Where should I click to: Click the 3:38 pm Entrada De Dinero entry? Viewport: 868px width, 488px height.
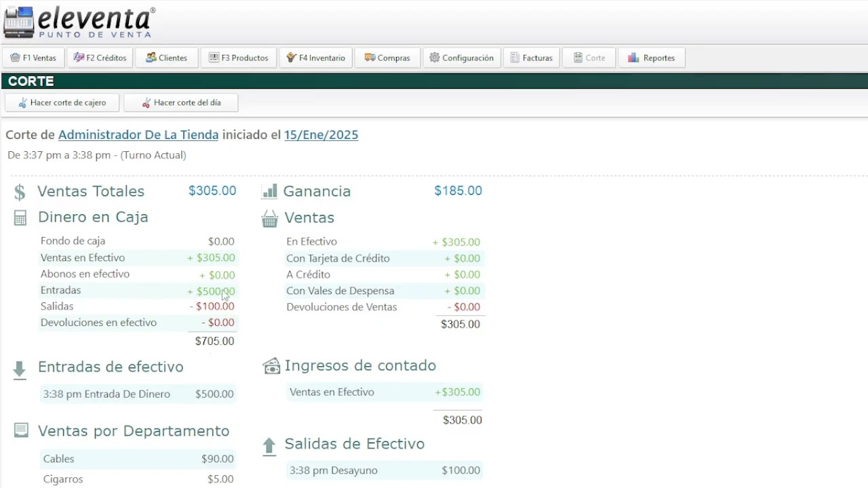point(138,394)
